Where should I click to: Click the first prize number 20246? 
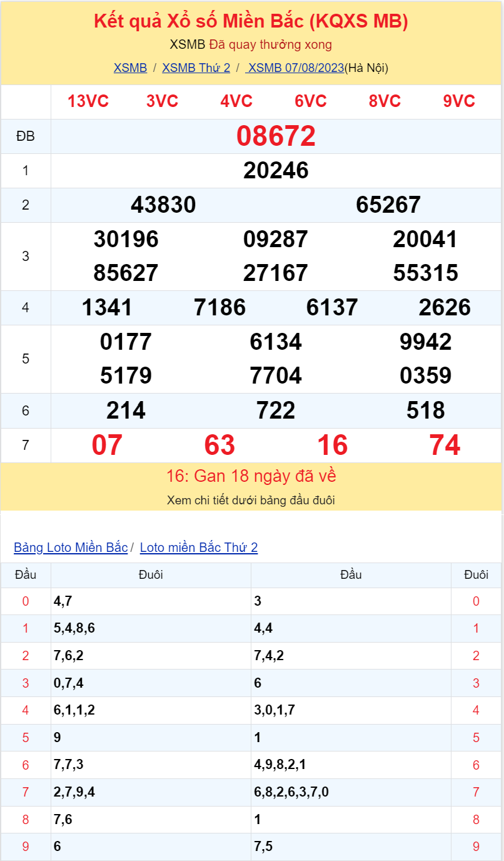point(277,170)
